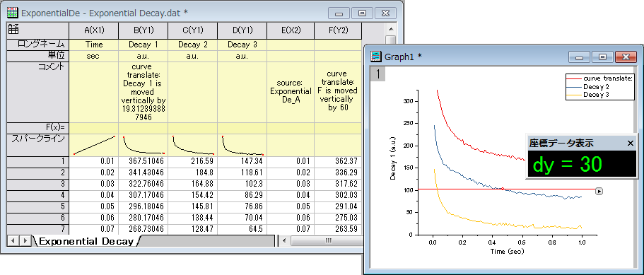Select row header 7
This screenshot has width=644, height=275.
(38, 229)
